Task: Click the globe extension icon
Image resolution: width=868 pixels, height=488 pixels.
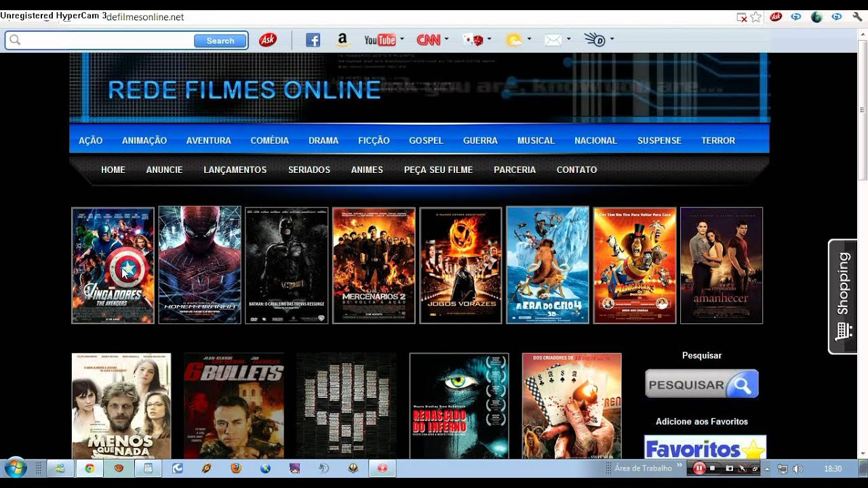Action: point(816,17)
